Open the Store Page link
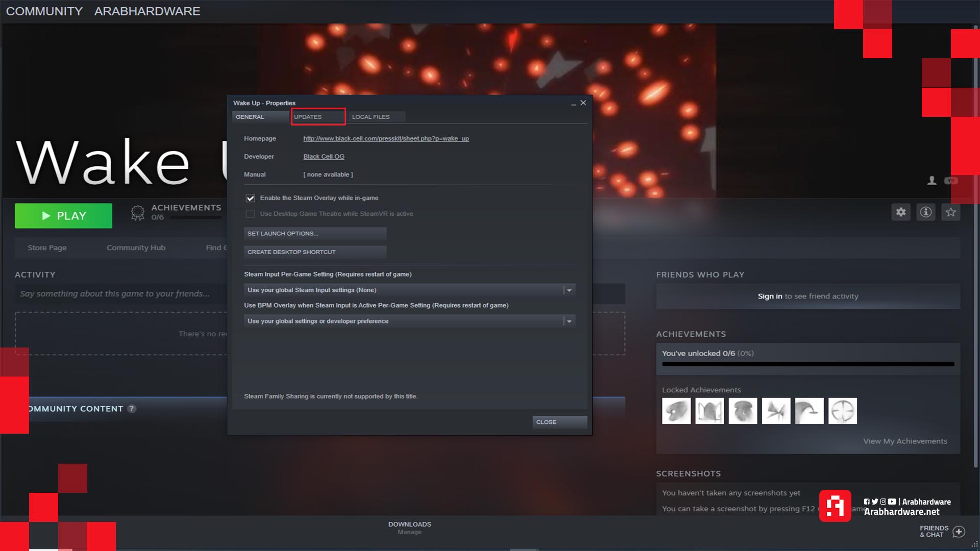980x551 pixels. (x=47, y=247)
